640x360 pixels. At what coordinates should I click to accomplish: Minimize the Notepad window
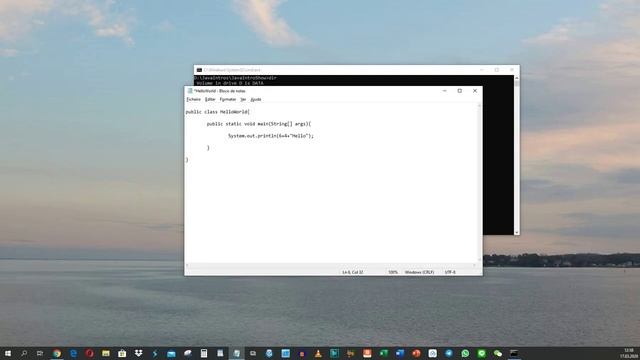(444, 91)
